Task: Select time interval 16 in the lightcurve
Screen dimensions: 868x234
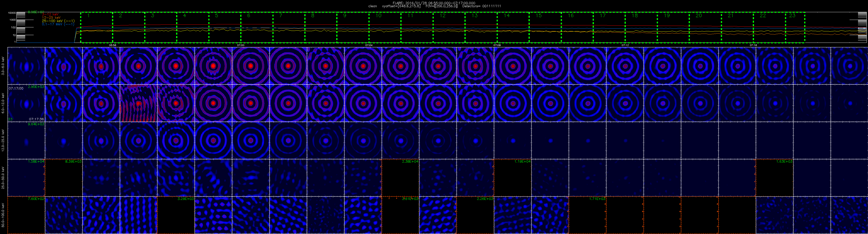Action: tap(577, 28)
